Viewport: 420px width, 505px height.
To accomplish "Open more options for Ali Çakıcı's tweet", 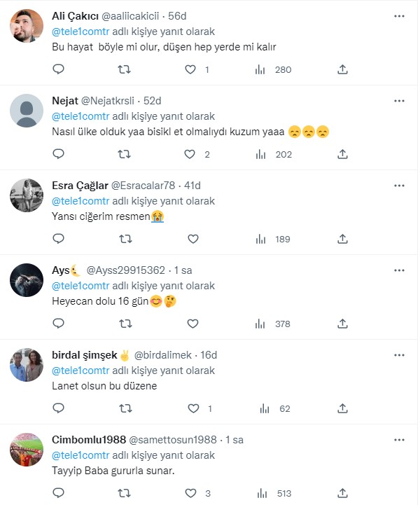I will pos(399,16).
